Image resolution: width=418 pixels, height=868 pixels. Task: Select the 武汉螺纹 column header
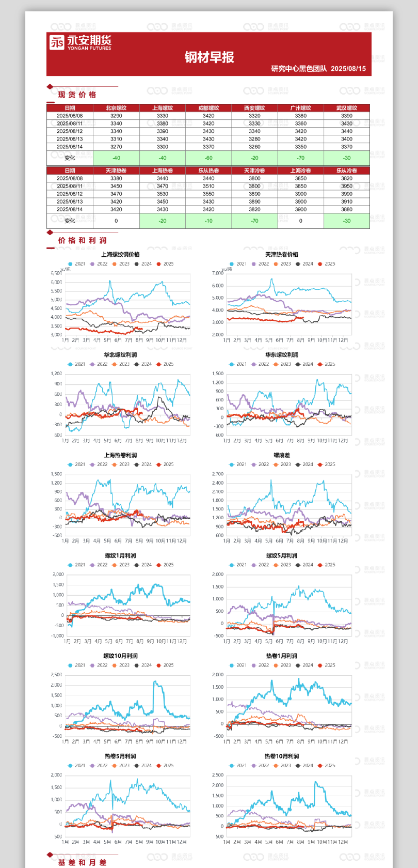(347, 108)
